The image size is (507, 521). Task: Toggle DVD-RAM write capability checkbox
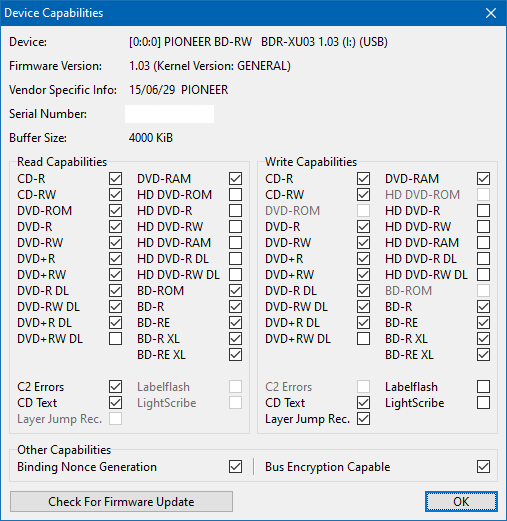(x=483, y=179)
